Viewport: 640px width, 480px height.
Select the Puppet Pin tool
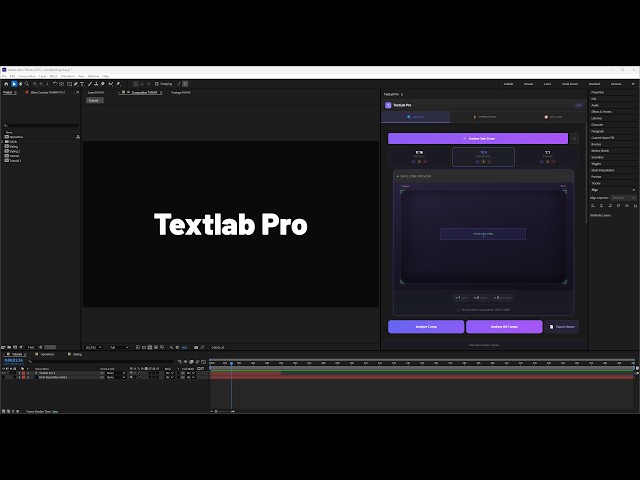[118, 84]
